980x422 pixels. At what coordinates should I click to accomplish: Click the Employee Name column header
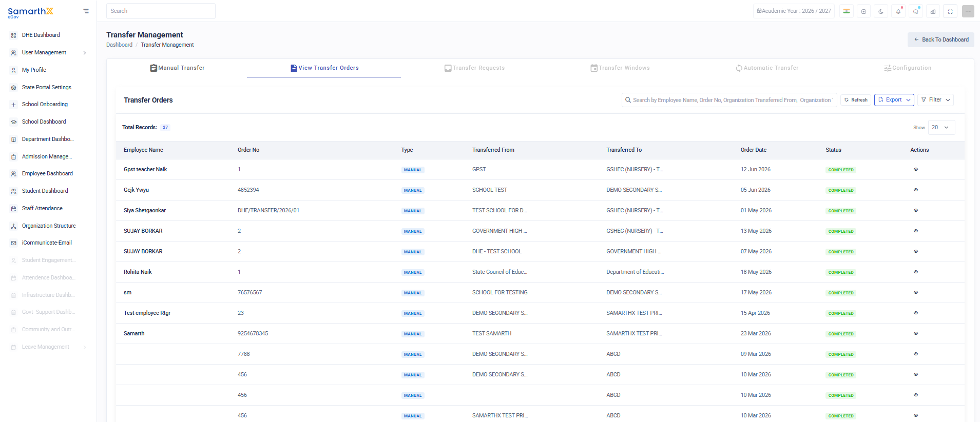(x=143, y=150)
